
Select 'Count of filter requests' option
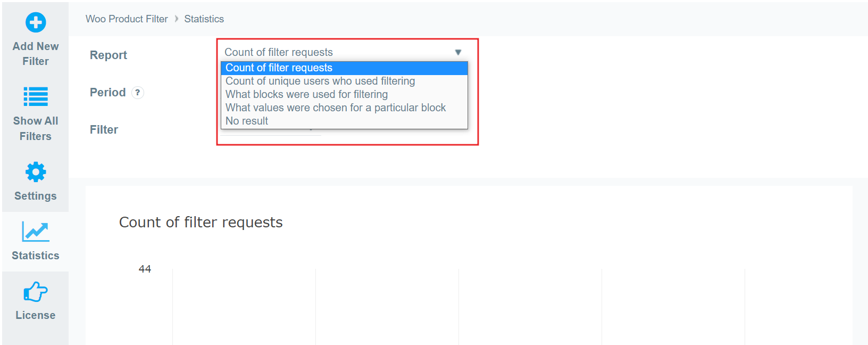279,68
